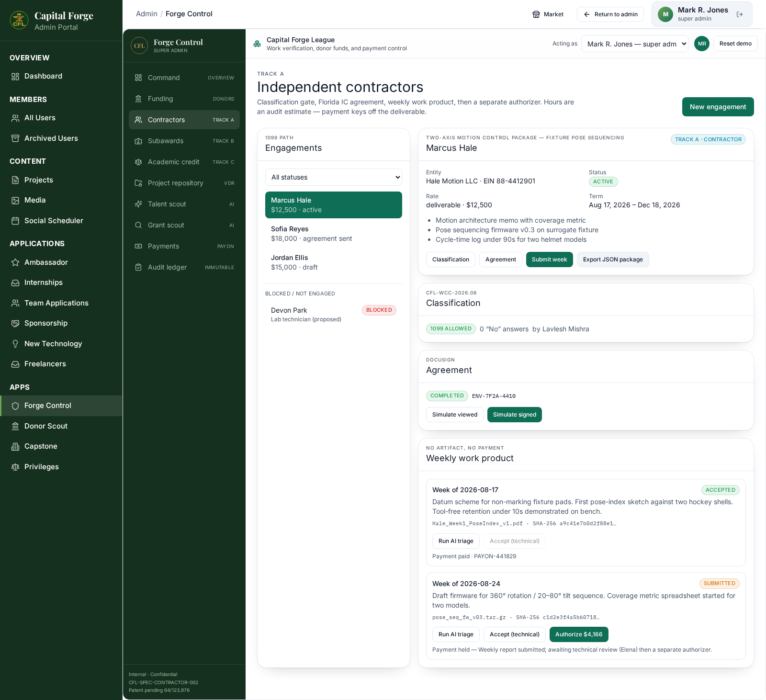Click the Social Scheduler calendar icon
Screen dimensions: 766x700
tap(15, 221)
